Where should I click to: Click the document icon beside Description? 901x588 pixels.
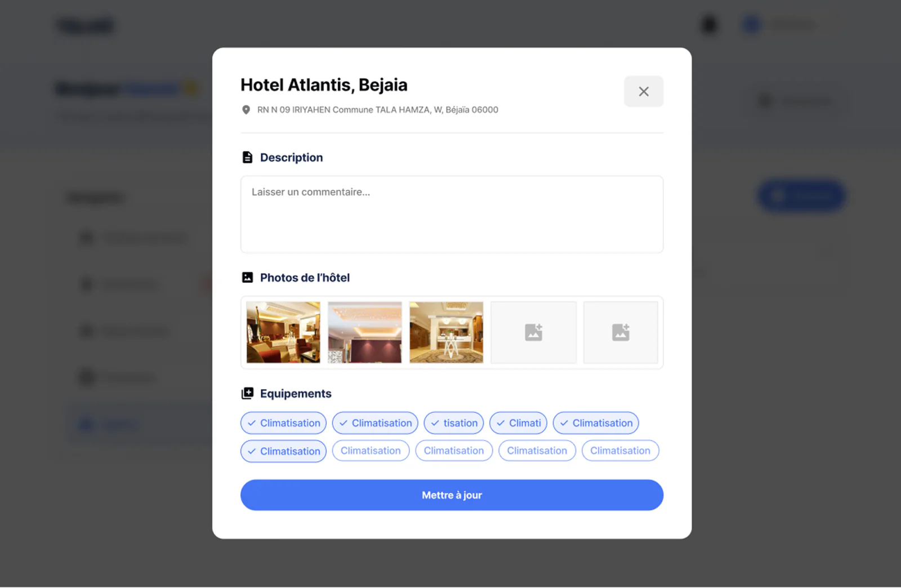(247, 157)
